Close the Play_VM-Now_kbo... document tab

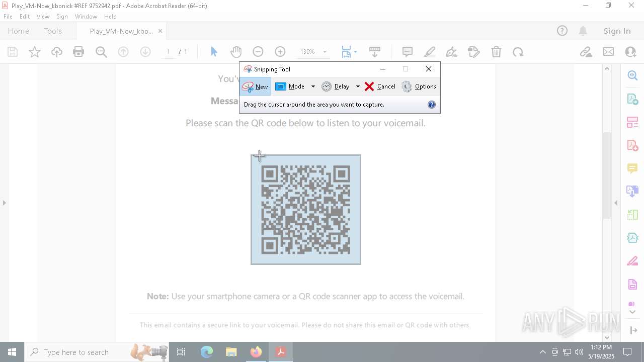[x=160, y=31]
